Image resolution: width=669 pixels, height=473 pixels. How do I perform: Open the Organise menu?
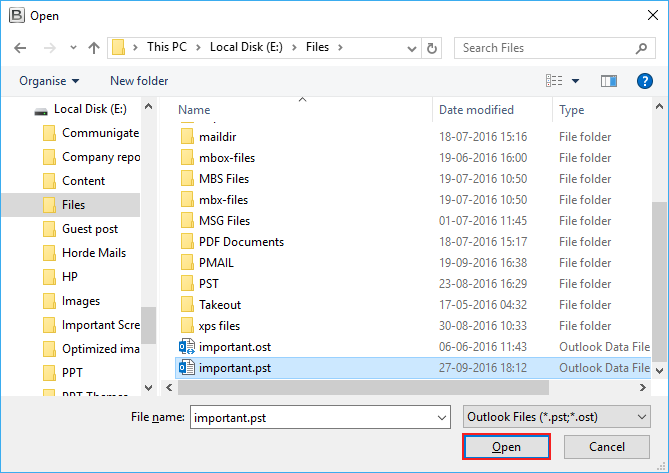[x=49, y=81]
